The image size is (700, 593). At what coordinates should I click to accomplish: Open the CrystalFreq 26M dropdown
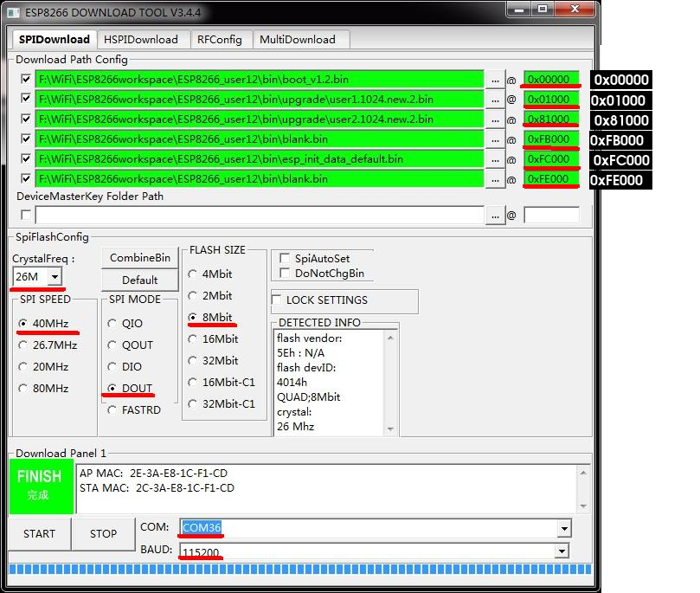pyautogui.click(x=55, y=277)
